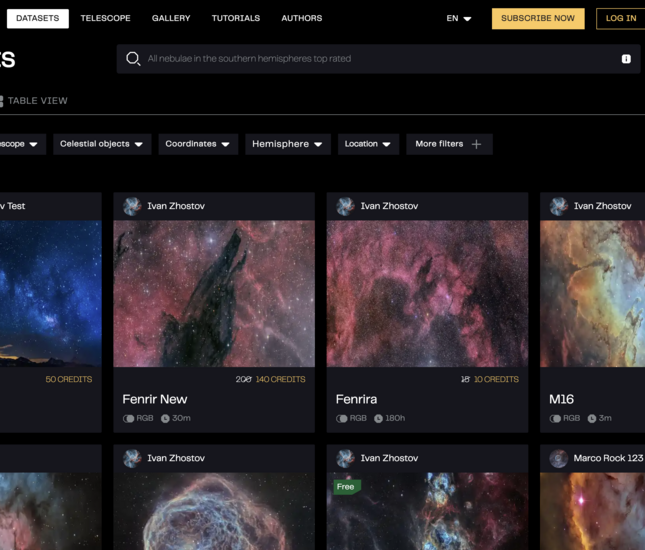Viewport: 645px width, 550px height.
Task: Click Ivan Zhostov avatar on M16 card
Action: click(559, 206)
